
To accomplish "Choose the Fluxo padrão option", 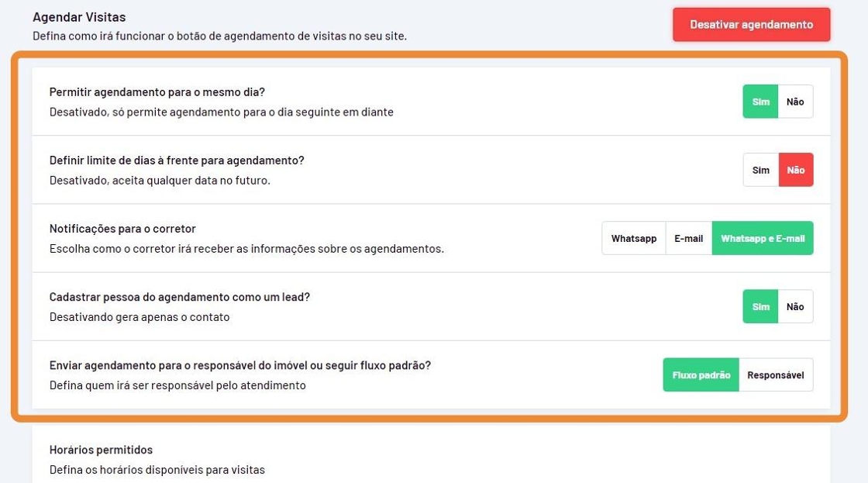I will pos(701,374).
